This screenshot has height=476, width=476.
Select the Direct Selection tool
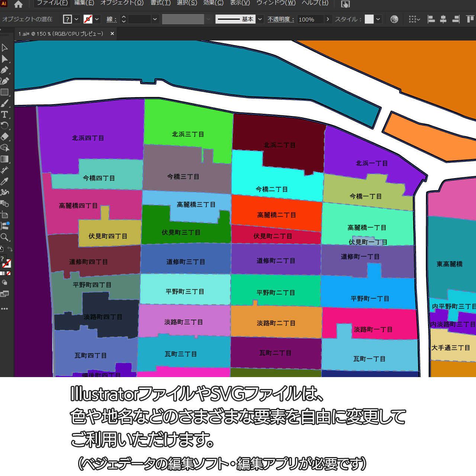(x=4, y=59)
